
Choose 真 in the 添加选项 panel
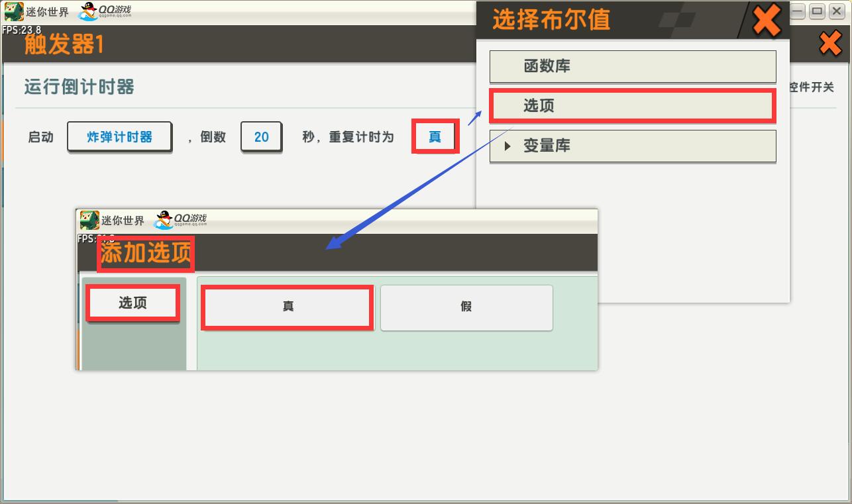[x=288, y=307]
